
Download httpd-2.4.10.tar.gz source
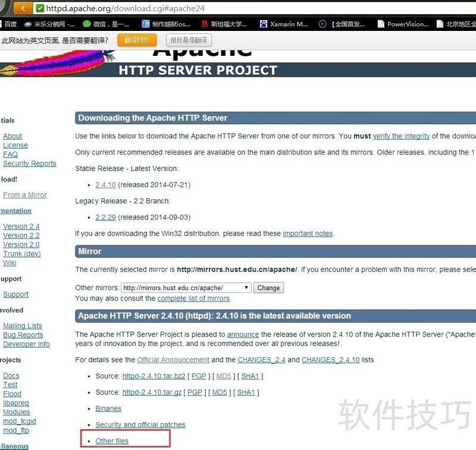152,392
